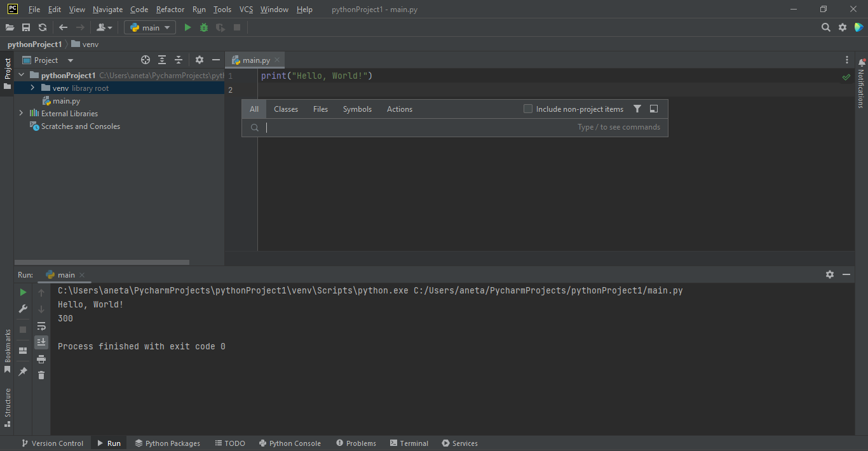Start debugging with the bug icon

pyautogui.click(x=203, y=27)
